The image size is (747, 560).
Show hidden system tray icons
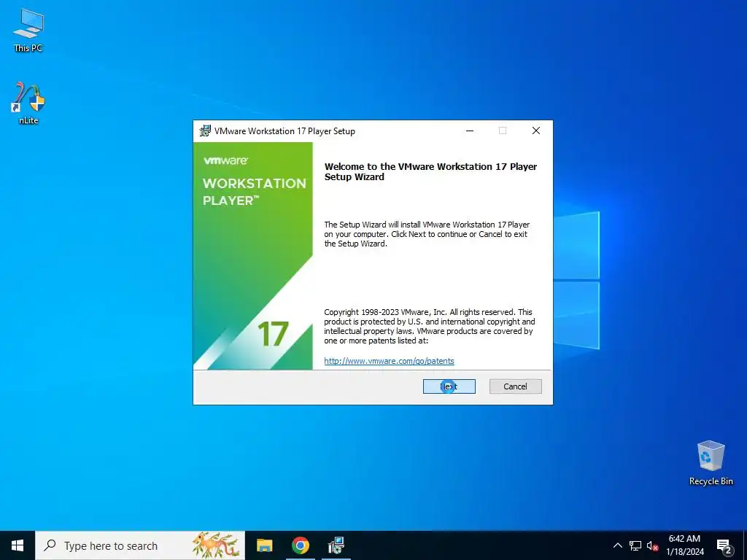(x=617, y=545)
